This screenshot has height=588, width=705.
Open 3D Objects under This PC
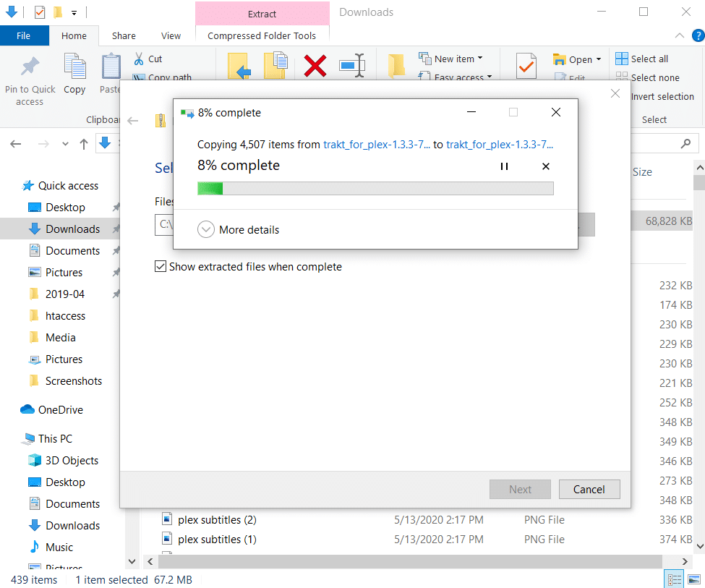point(64,460)
